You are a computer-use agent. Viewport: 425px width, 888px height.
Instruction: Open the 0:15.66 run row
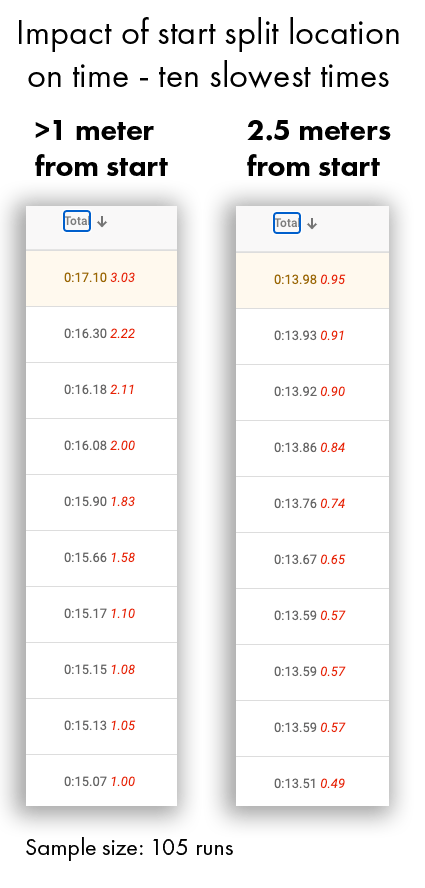pos(101,558)
